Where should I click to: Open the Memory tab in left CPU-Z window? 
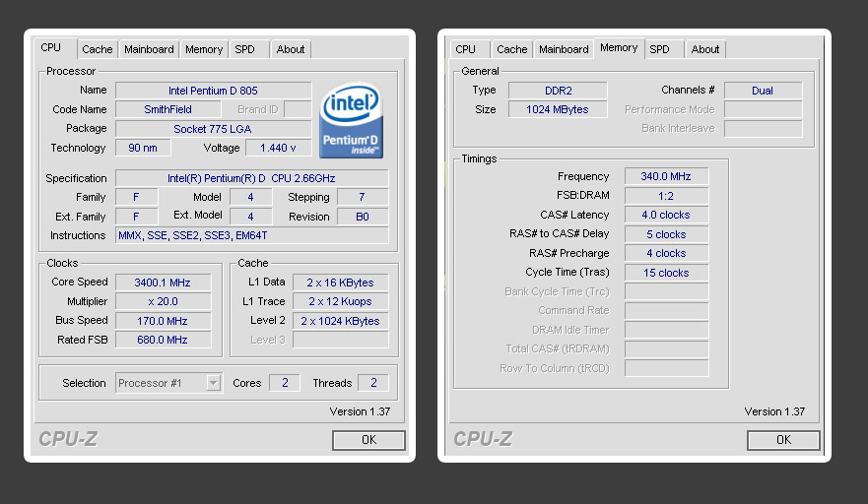[204, 49]
